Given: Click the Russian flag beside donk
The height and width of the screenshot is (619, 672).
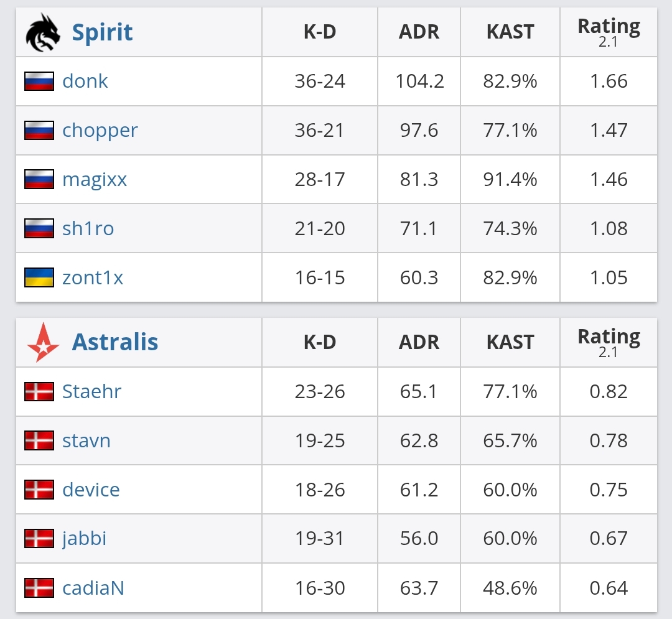Looking at the screenshot, I should [39, 81].
